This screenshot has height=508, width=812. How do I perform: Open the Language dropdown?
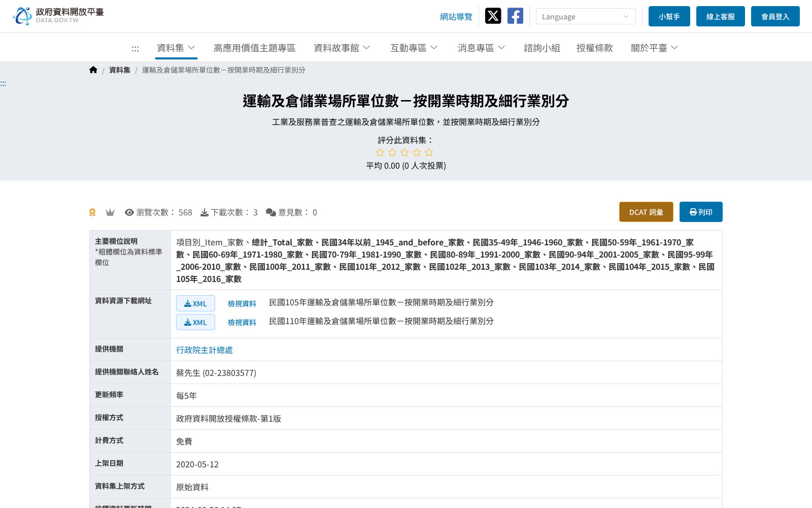tap(586, 16)
